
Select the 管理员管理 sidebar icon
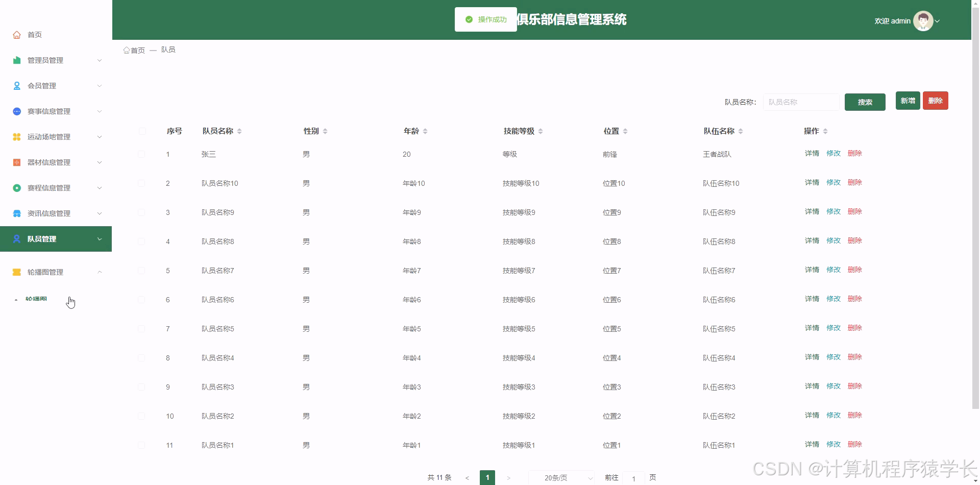coord(16,60)
